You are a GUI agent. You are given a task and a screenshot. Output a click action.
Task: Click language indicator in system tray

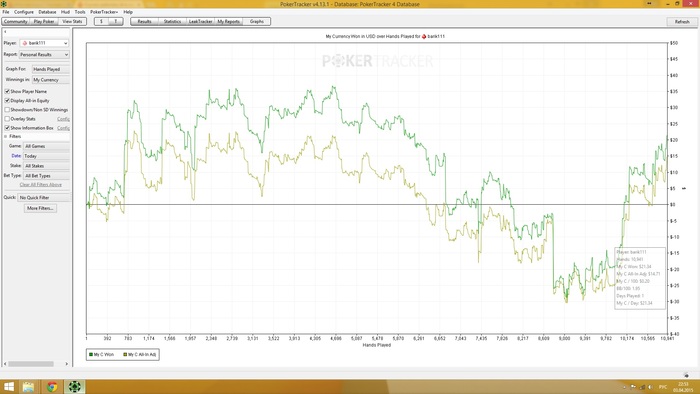coord(663,387)
